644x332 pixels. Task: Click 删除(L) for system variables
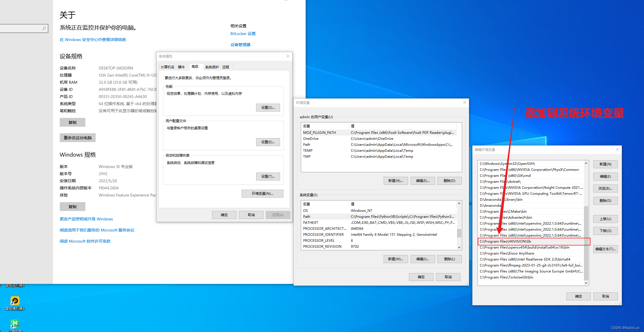(450, 259)
